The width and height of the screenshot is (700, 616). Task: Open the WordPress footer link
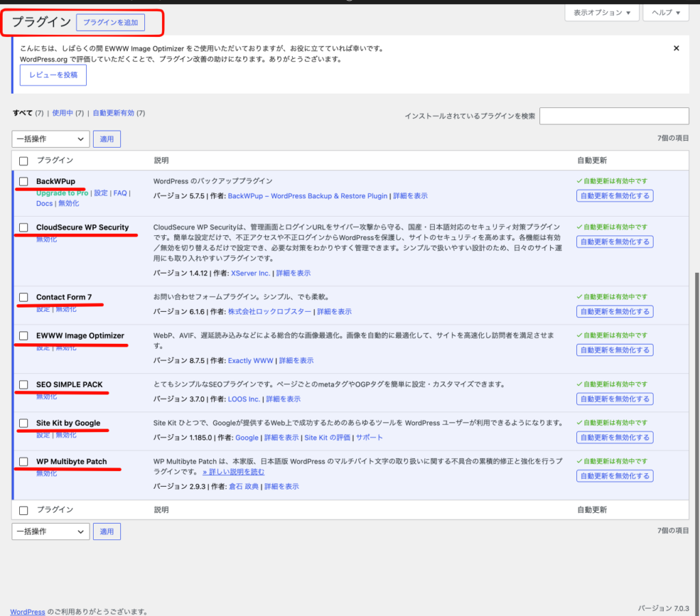[x=27, y=611]
